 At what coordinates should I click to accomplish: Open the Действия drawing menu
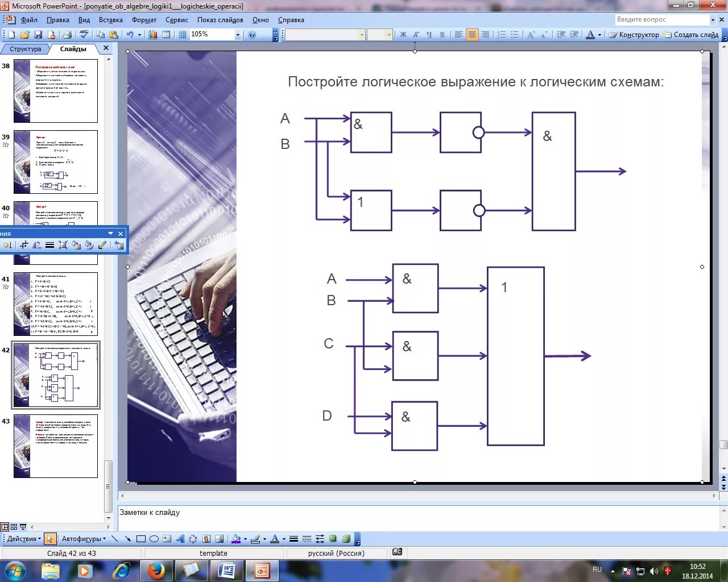(24, 539)
